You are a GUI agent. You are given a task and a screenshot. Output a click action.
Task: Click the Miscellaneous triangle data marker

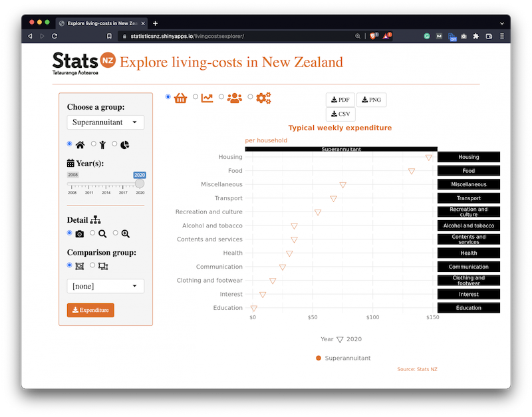343,185
